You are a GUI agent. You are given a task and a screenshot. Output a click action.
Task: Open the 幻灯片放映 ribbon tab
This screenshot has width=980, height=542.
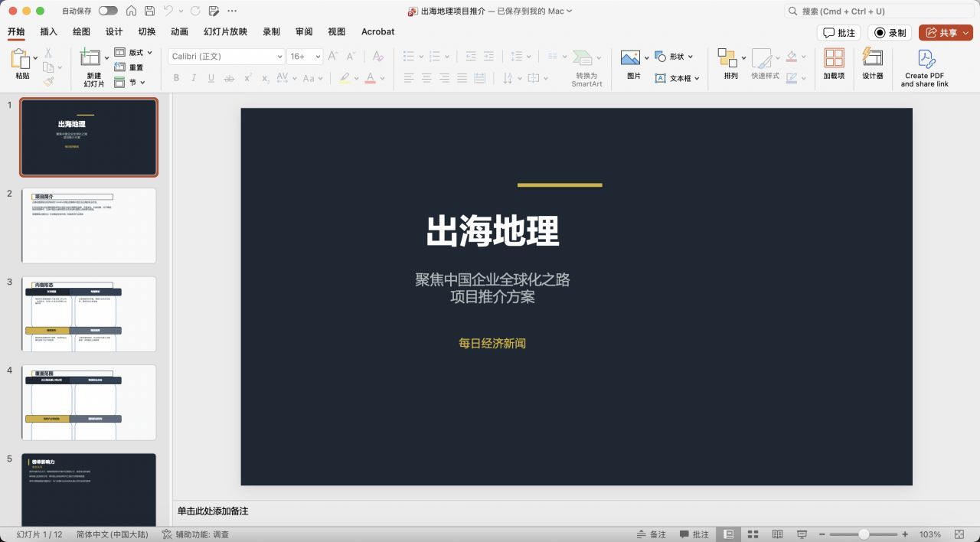tap(225, 32)
